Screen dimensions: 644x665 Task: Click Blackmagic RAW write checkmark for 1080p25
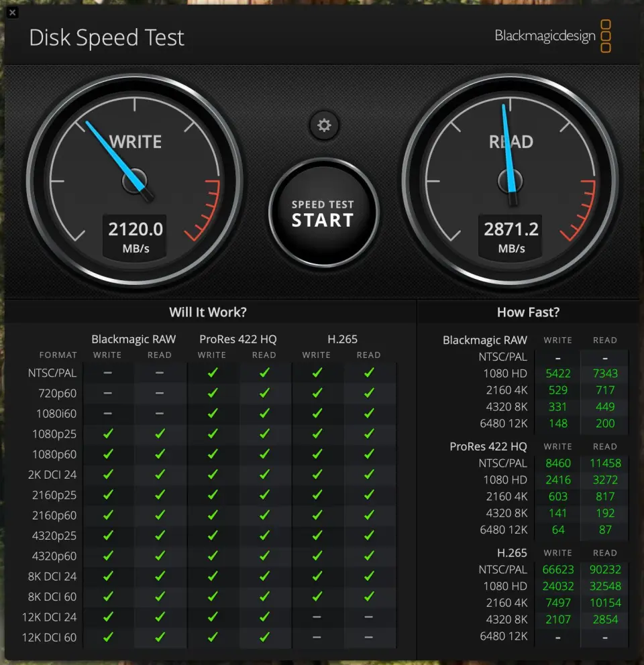[107, 434]
